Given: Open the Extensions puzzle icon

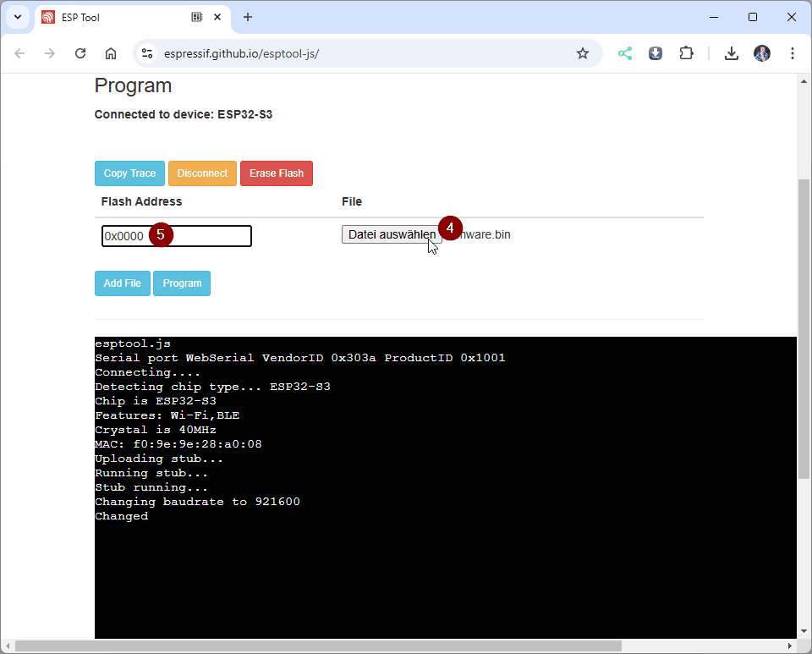Looking at the screenshot, I should [686, 53].
